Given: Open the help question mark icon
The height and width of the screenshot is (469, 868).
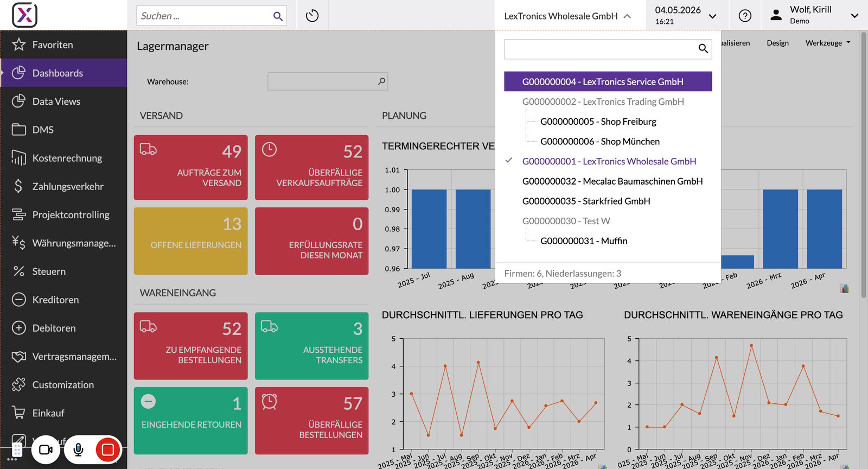Looking at the screenshot, I should tap(745, 16).
